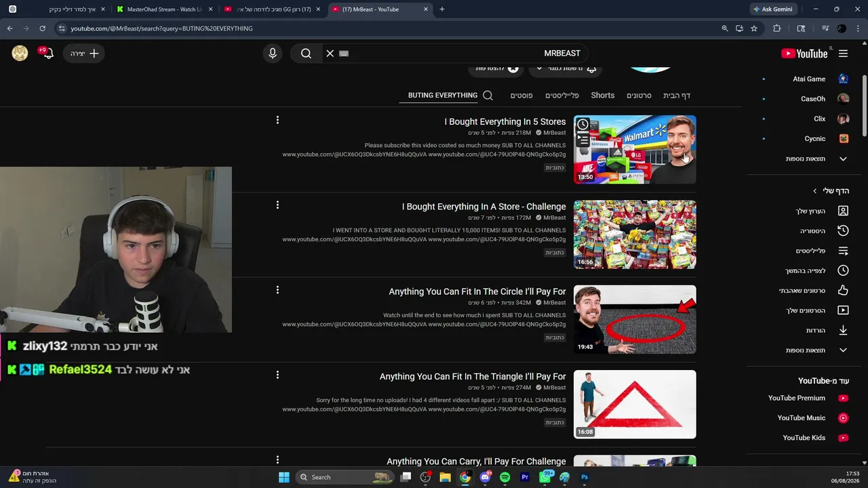The width and height of the screenshot is (868, 488).
Task: Add 5 Stores video to the queue
Action: click(583, 140)
